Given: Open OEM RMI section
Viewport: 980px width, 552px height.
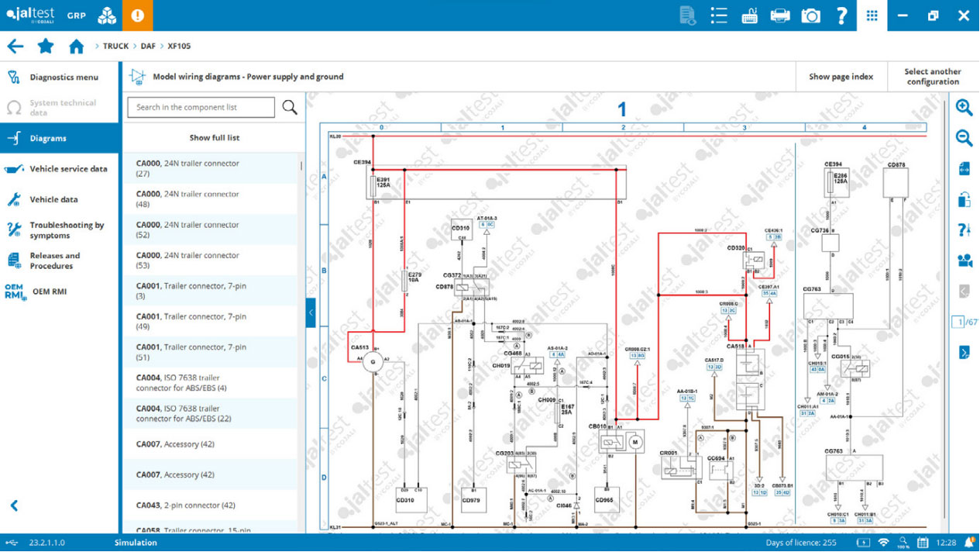Looking at the screenshot, I should (x=60, y=292).
